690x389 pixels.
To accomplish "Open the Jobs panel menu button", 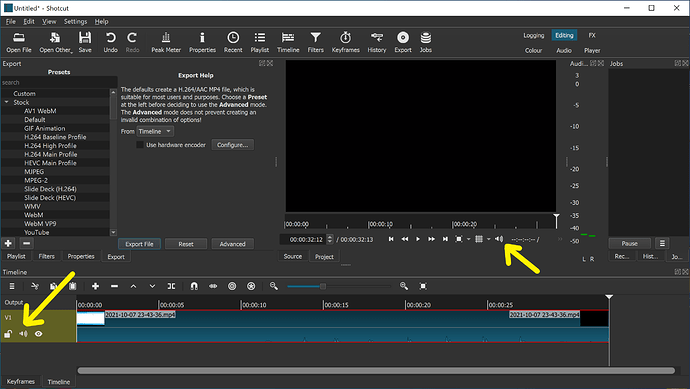I will tap(662, 243).
